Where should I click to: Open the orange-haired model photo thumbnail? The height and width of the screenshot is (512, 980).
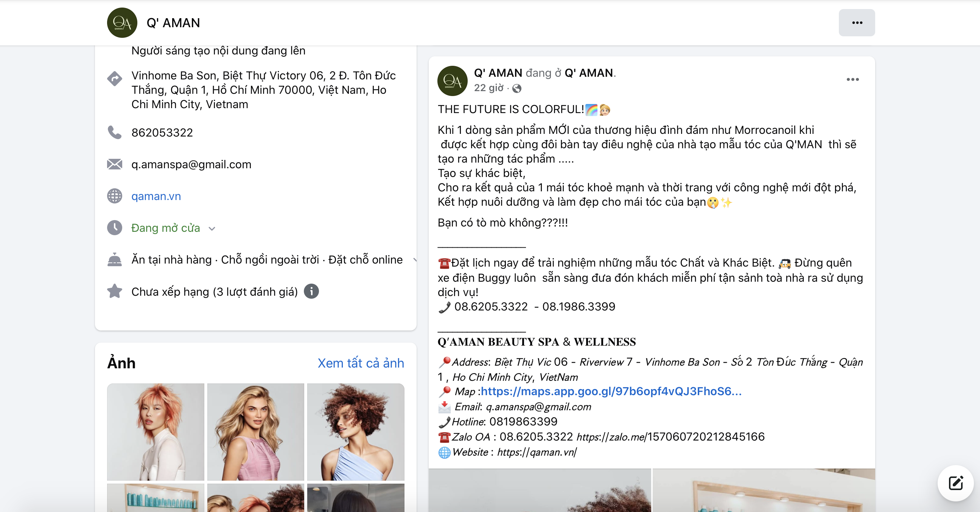coord(156,432)
